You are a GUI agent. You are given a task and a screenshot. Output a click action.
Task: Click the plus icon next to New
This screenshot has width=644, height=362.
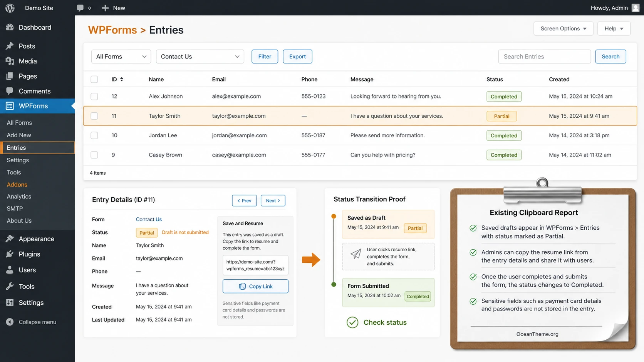point(105,8)
